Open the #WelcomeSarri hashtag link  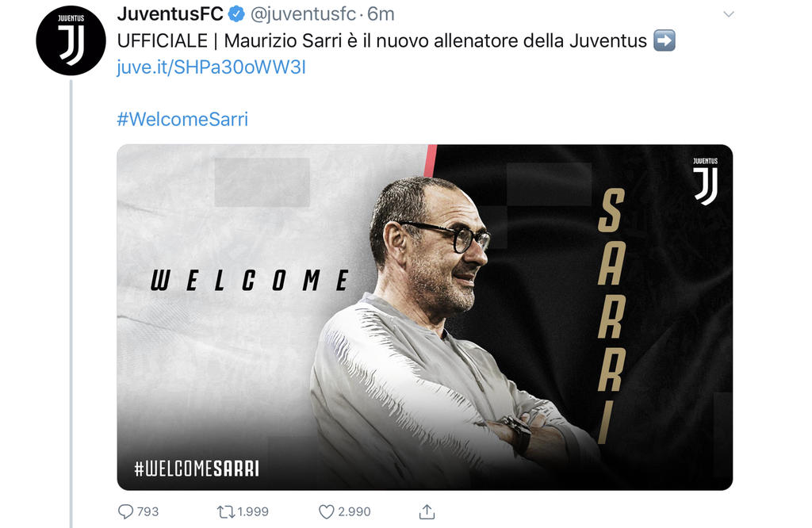click(x=182, y=119)
